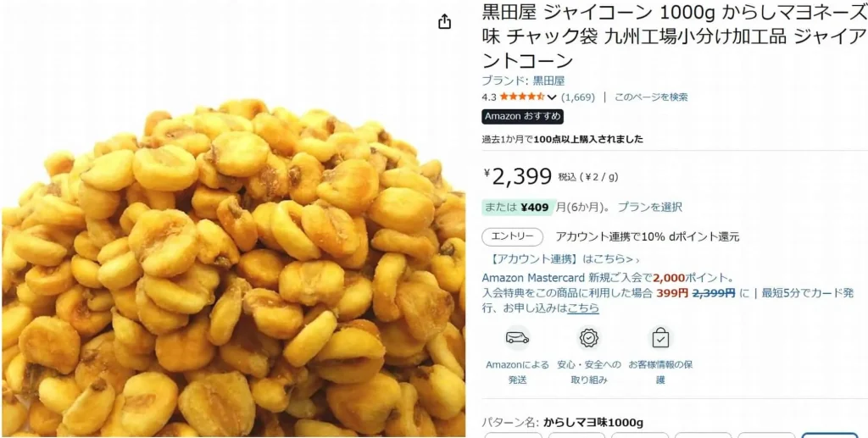Click the エントリー button
The image size is (868, 438).
click(511, 237)
